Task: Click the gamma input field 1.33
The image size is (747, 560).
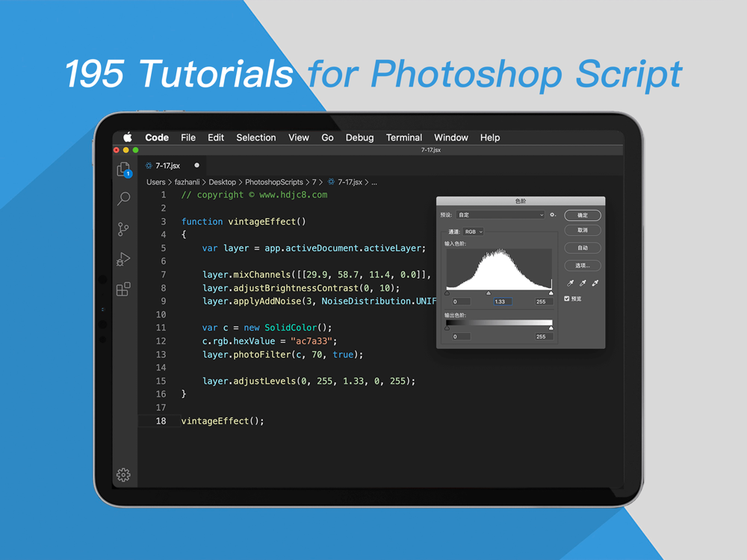Action: tap(503, 302)
